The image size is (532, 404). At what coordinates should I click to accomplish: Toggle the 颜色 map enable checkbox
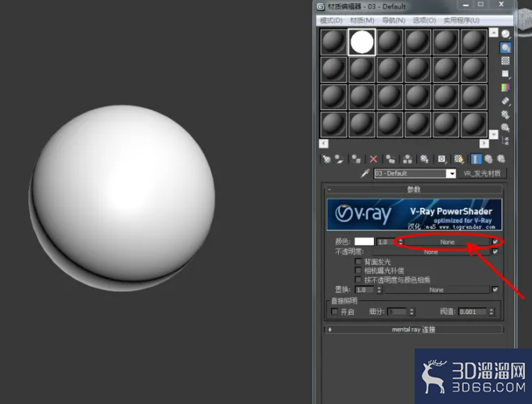[x=495, y=241]
